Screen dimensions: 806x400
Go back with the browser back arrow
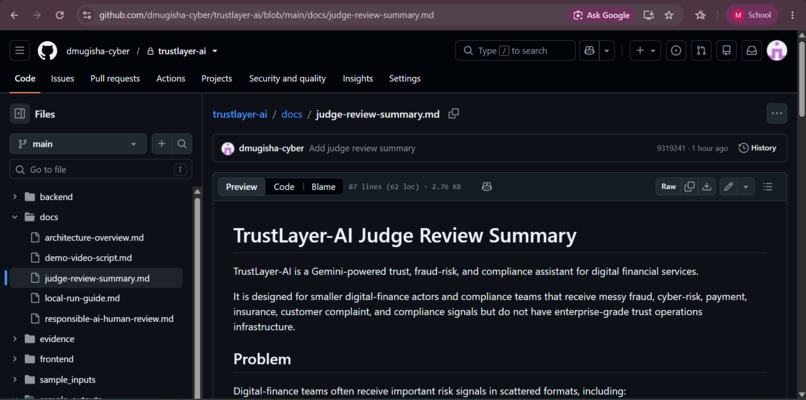[14, 15]
